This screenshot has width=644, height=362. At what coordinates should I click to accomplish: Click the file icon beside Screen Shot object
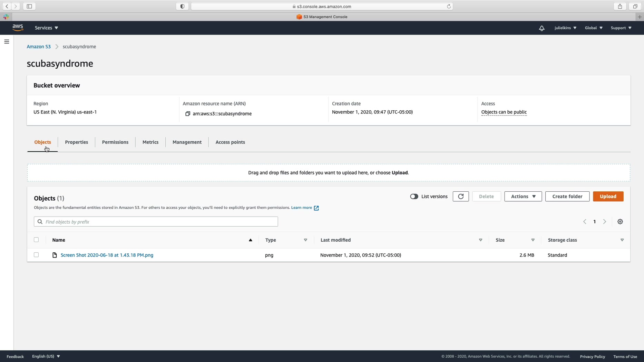point(55,255)
